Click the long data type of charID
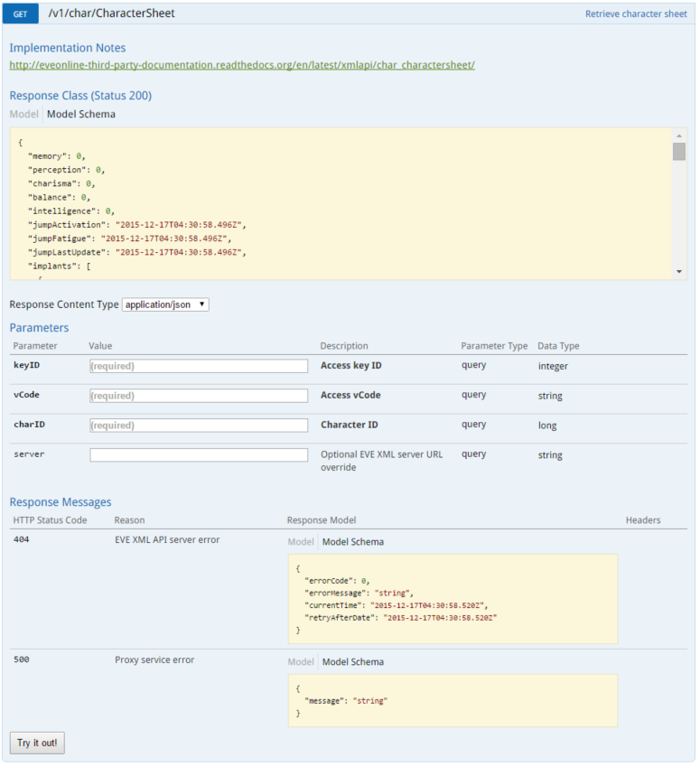Viewport: 700px width, 767px height. click(546, 426)
